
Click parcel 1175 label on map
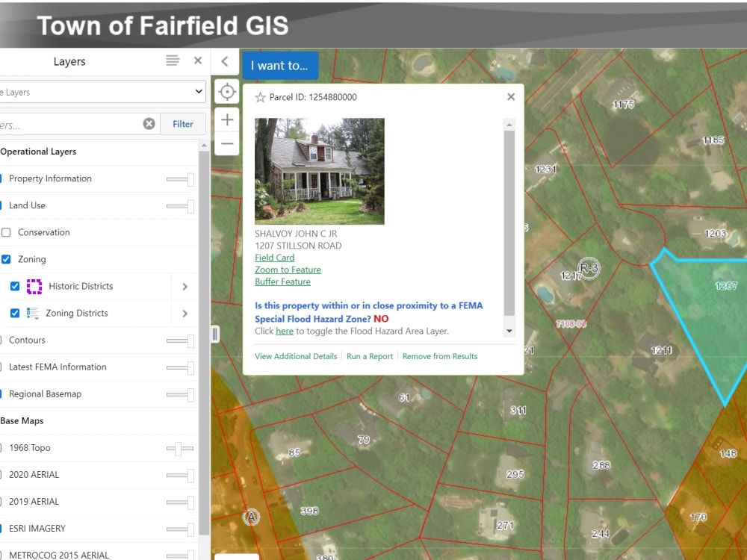624,105
